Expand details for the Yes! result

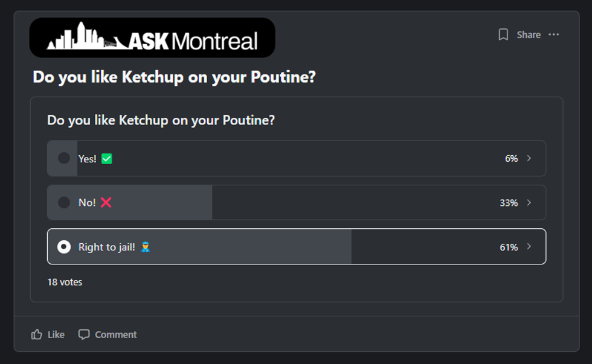coord(529,158)
